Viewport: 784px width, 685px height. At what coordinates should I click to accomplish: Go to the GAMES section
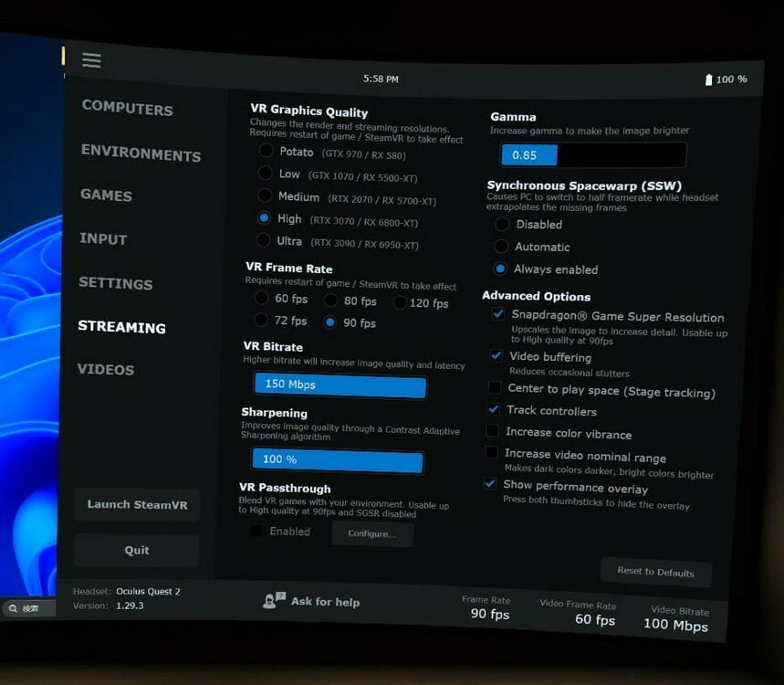click(106, 195)
